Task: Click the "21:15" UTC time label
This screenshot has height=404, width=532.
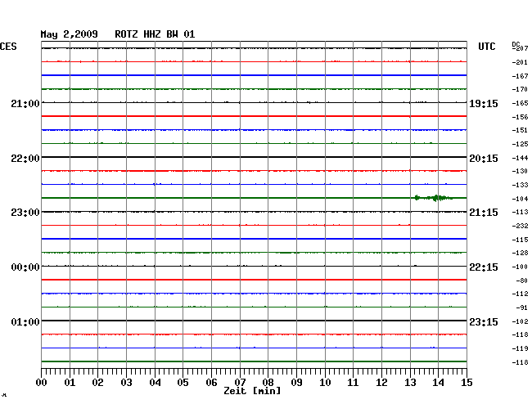Action: coord(484,213)
